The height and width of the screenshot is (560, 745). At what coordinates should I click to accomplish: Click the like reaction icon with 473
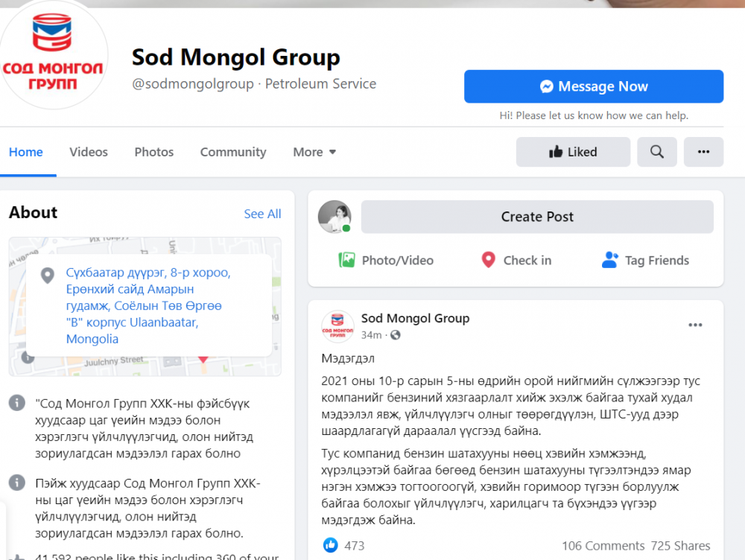[331, 545]
